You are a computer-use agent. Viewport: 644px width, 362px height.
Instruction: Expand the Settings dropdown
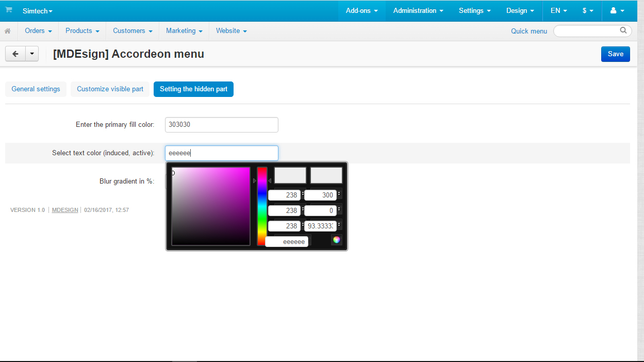474,10
